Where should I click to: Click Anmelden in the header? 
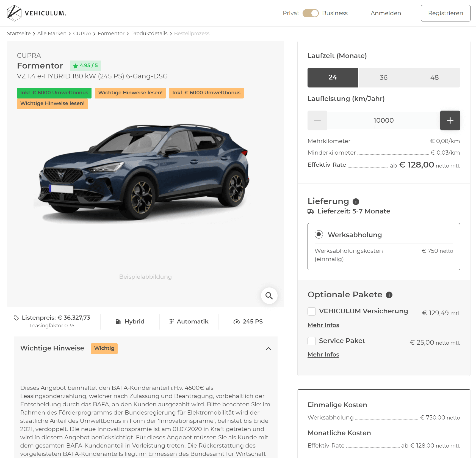[386, 13]
